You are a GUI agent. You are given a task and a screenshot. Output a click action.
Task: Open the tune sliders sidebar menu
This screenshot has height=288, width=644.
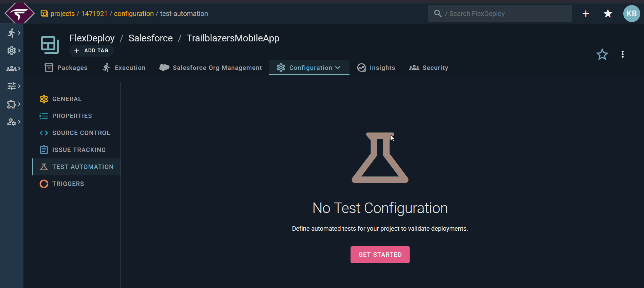coord(14,86)
